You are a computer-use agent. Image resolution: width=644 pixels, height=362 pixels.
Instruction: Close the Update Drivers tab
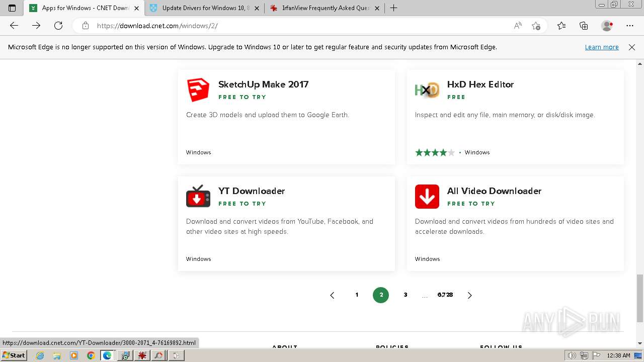pyautogui.click(x=257, y=8)
